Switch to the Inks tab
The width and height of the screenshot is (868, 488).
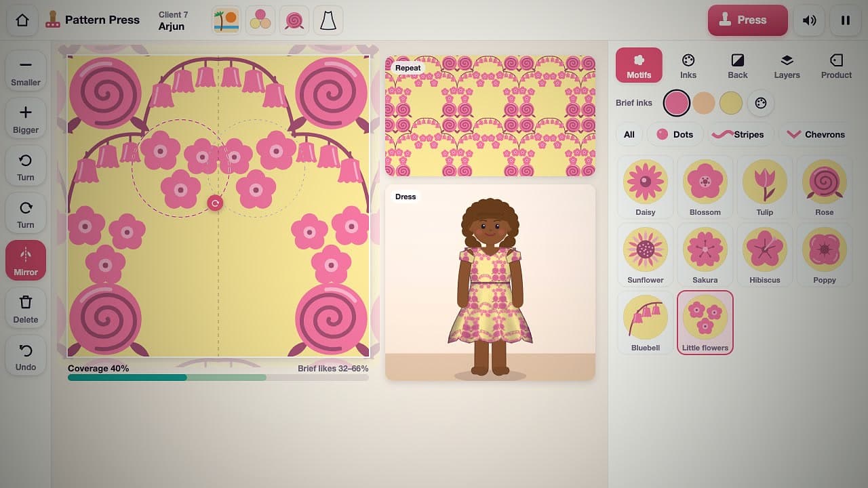pyautogui.click(x=688, y=66)
